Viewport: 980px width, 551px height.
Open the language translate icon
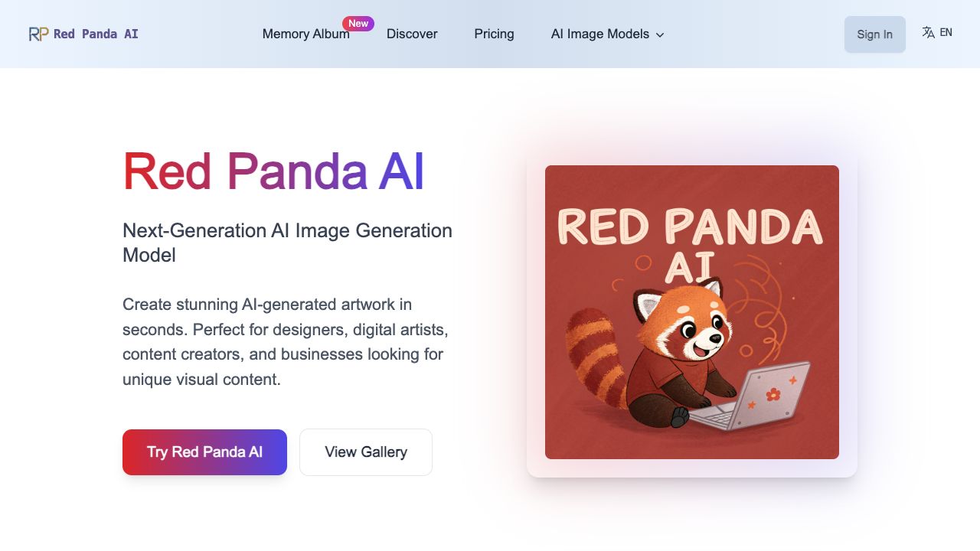pos(928,33)
